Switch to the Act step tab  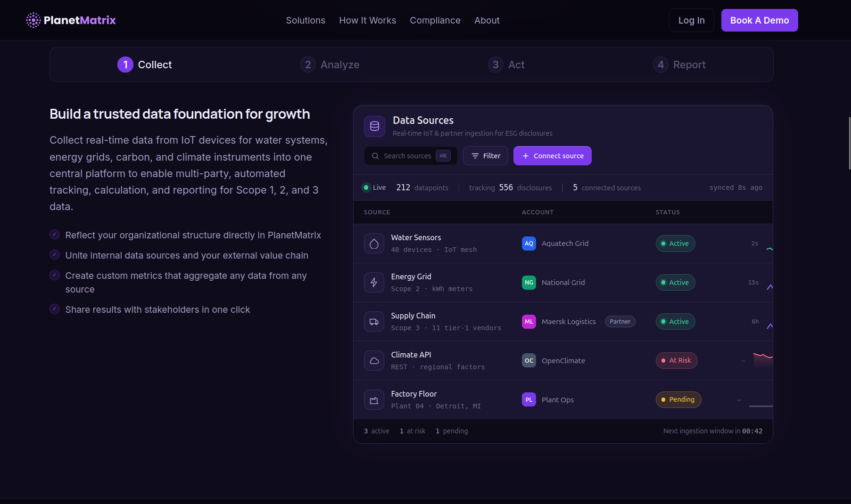tap(506, 65)
